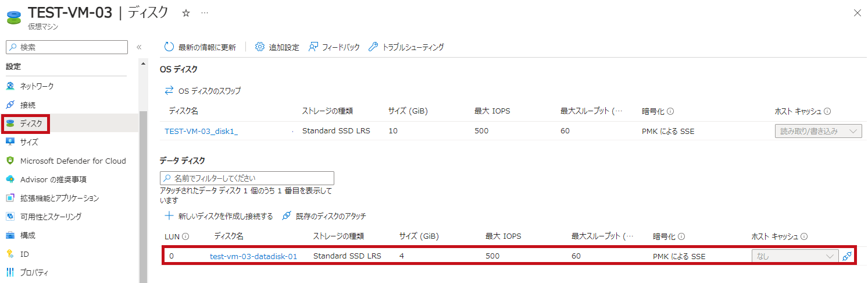Click the OS ディスクのスワップ swap button
Viewport: 868px width, 283px height.
tap(203, 91)
